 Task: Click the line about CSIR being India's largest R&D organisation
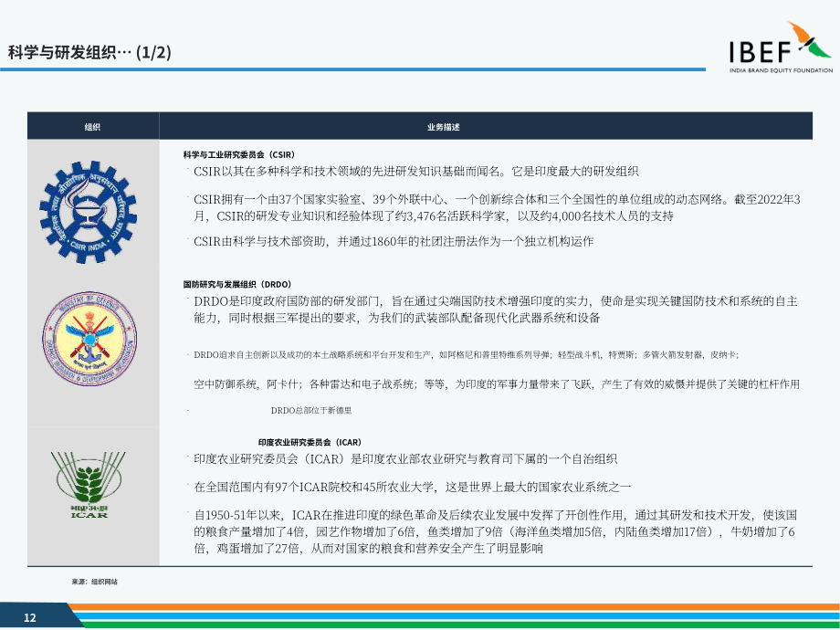point(415,172)
